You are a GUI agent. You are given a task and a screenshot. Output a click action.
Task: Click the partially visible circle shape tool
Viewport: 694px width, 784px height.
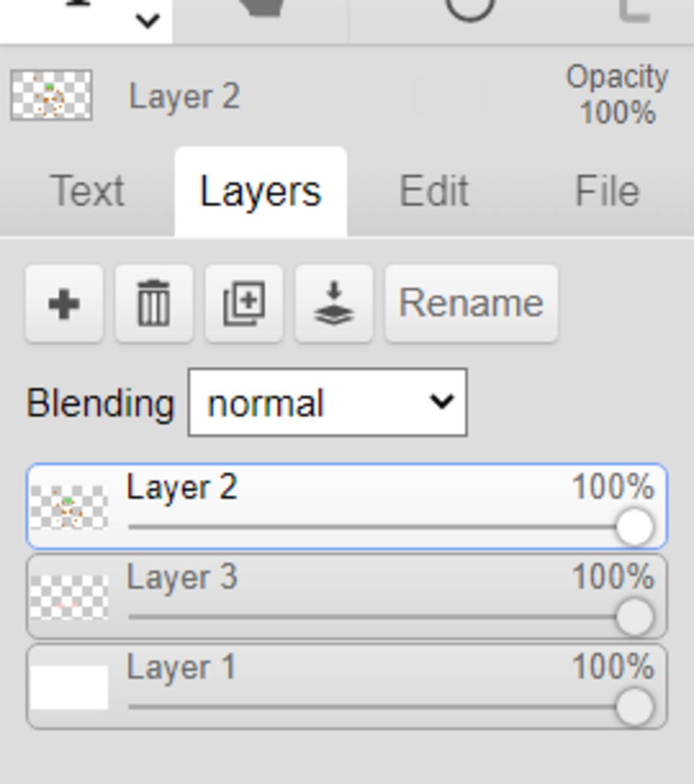point(470,8)
